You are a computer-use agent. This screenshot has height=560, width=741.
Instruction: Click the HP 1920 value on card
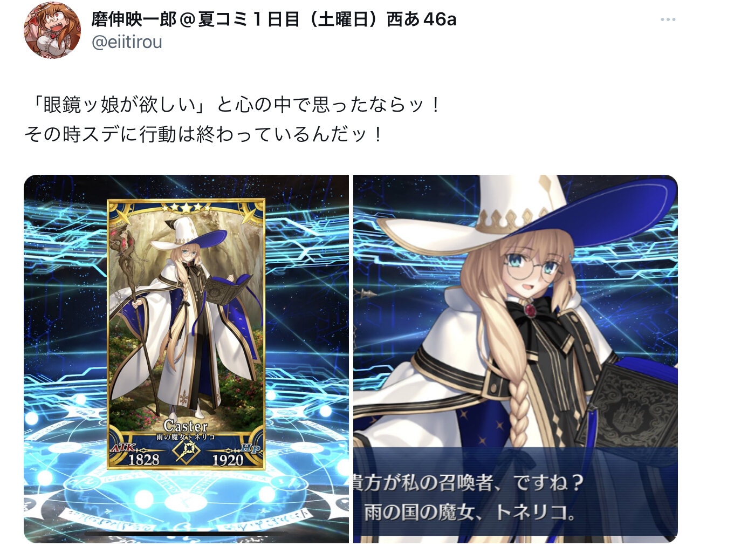228,460
